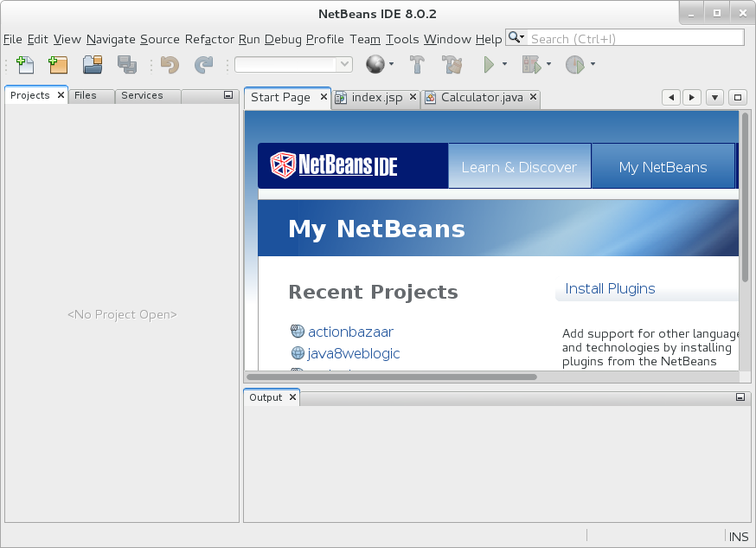
Task: Click the New File toolbar icon
Action: (x=25, y=64)
